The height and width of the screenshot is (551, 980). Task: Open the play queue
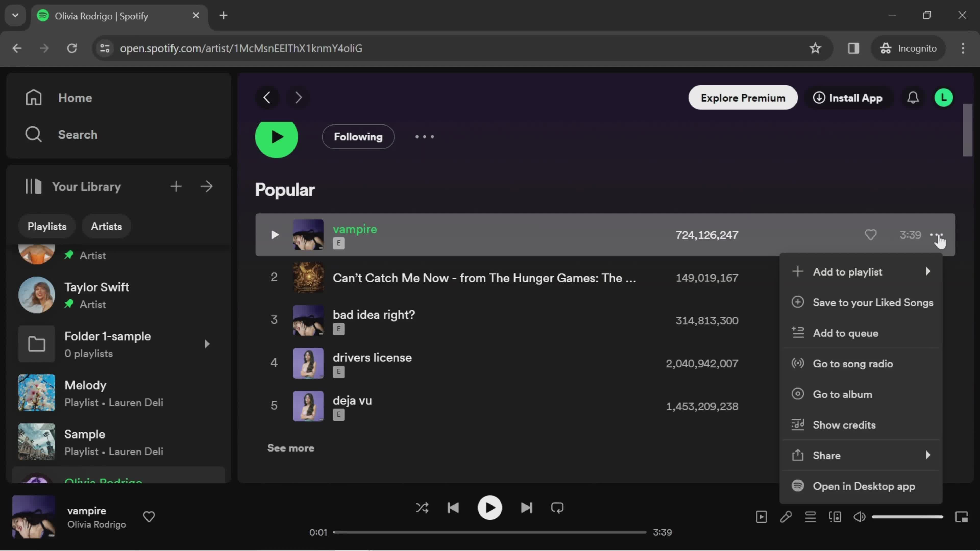[810, 517]
